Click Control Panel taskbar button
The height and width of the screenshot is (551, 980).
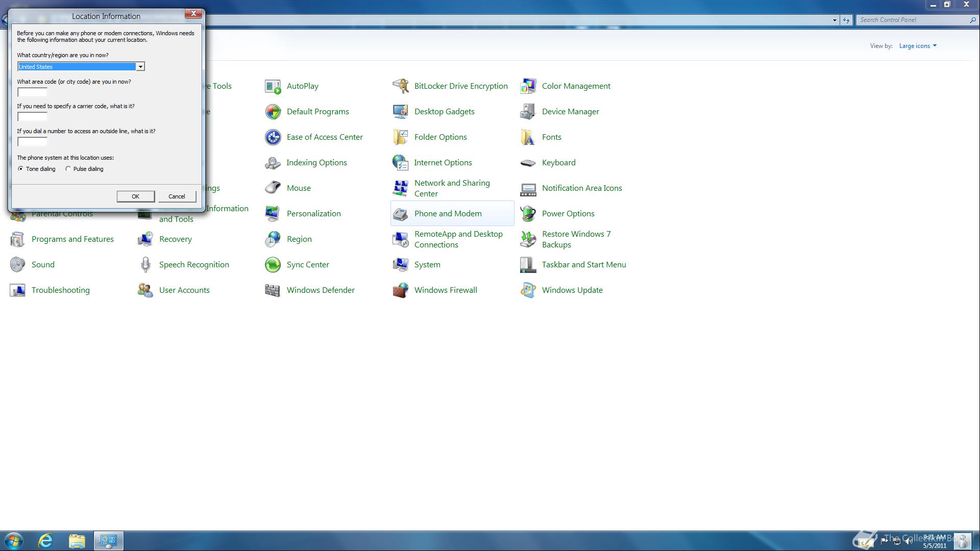pyautogui.click(x=108, y=541)
